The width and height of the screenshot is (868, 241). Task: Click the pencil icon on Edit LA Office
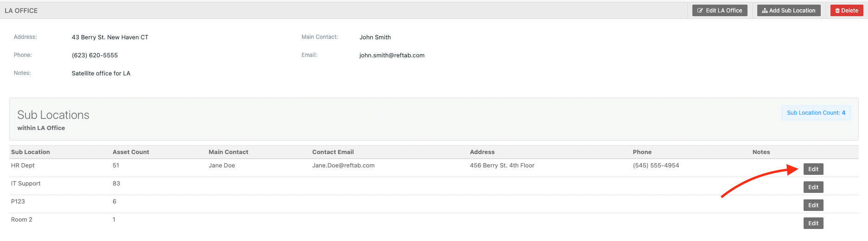(x=700, y=11)
